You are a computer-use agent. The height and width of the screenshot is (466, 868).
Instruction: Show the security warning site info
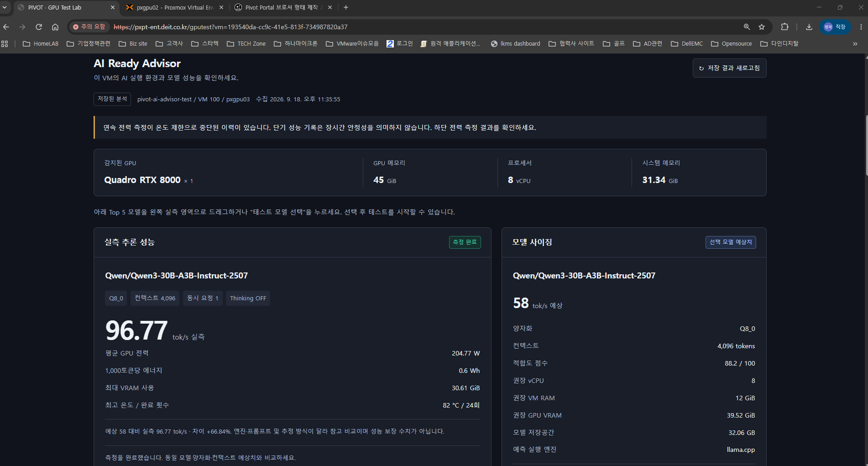point(89,27)
